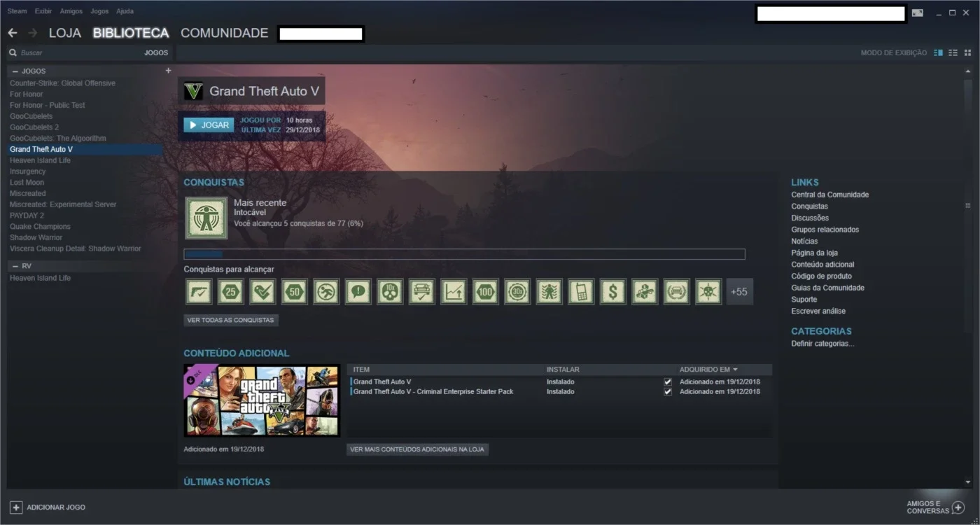The height and width of the screenshot is (525, 980).
Task: Click Definir categorias link
Action: (822, 344)
